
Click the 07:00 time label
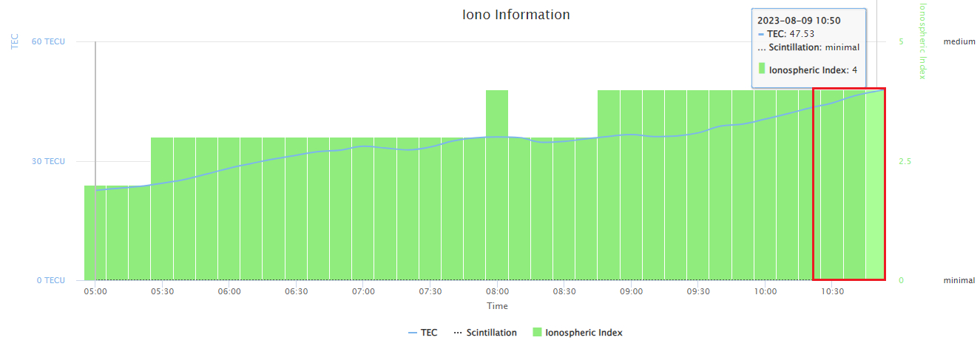[363, 291]
